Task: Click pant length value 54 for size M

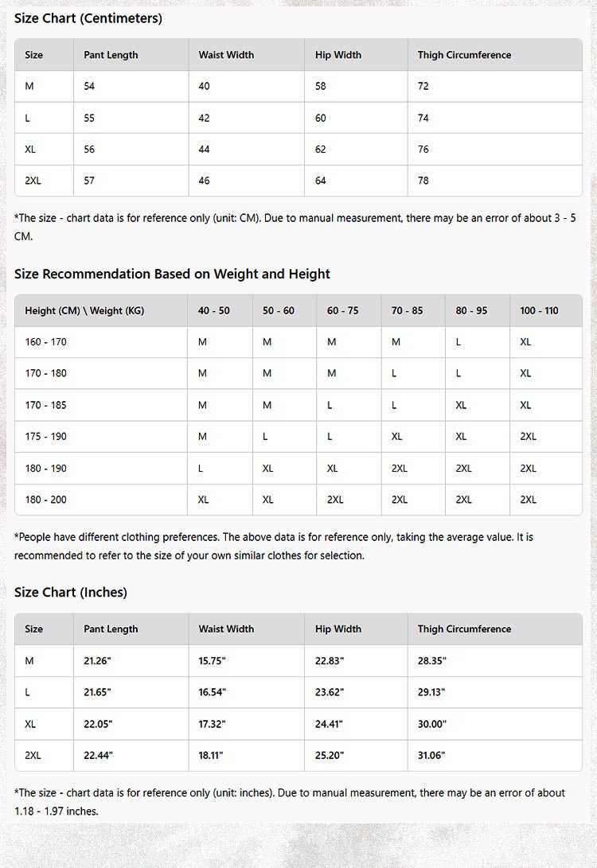Action: click(89, 86)
